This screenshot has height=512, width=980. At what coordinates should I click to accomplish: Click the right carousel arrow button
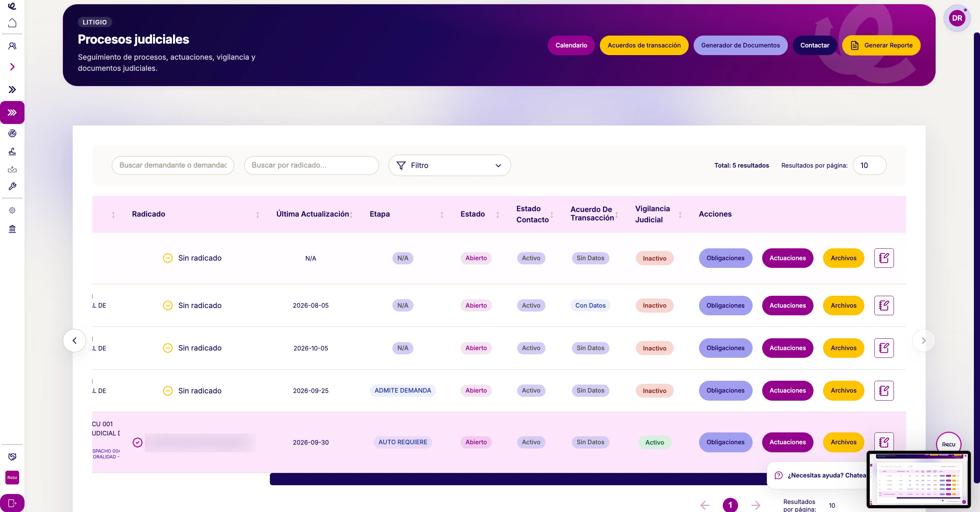point(923,341)
